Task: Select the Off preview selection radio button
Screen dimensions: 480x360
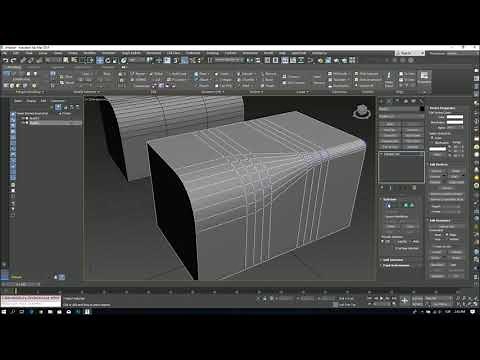Action: (382, 241)
